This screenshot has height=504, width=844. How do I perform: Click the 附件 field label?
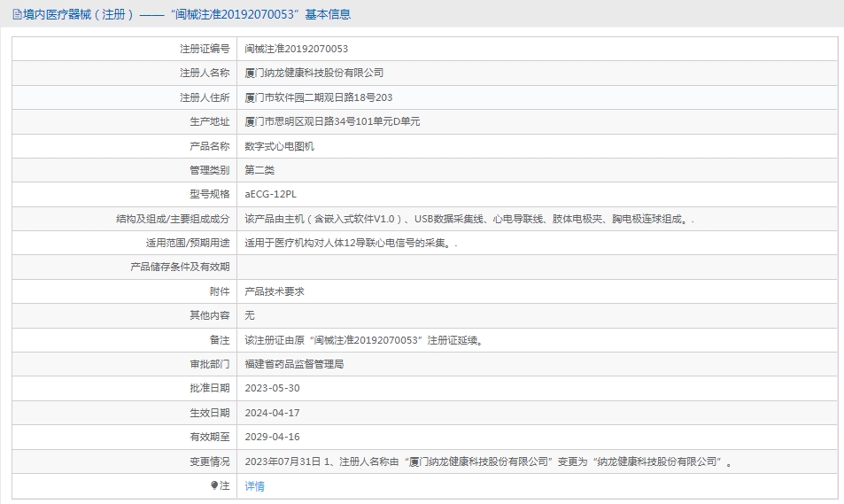pyautogui.click(x=220, y=291)
